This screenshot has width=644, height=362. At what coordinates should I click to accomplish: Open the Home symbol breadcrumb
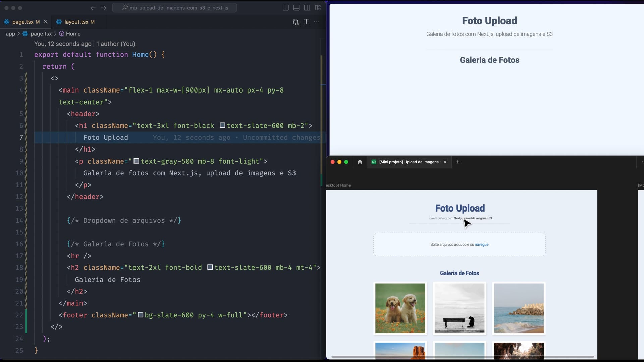pyautogui.click(x=73, y=34)
